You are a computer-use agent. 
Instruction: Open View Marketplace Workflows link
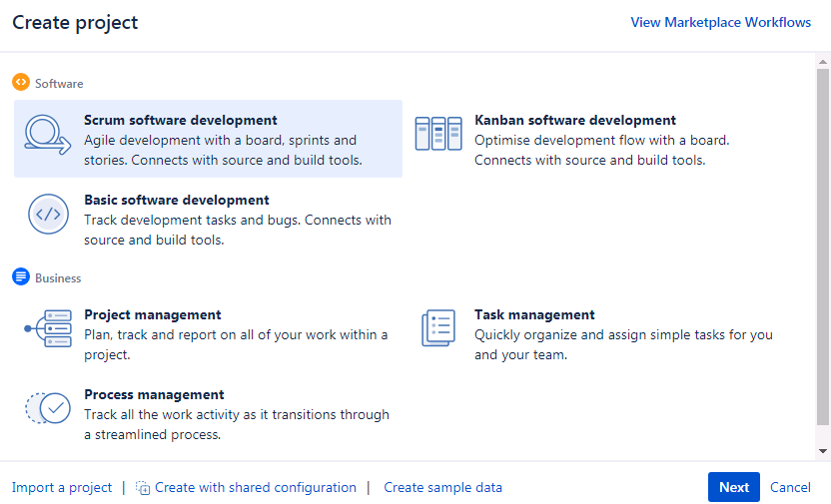point(720,22)
